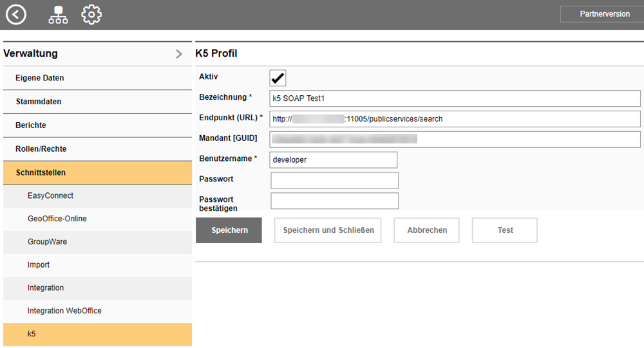Open Integration WebOffice entry
Viewport: 644px width, 348px height.
64,311
